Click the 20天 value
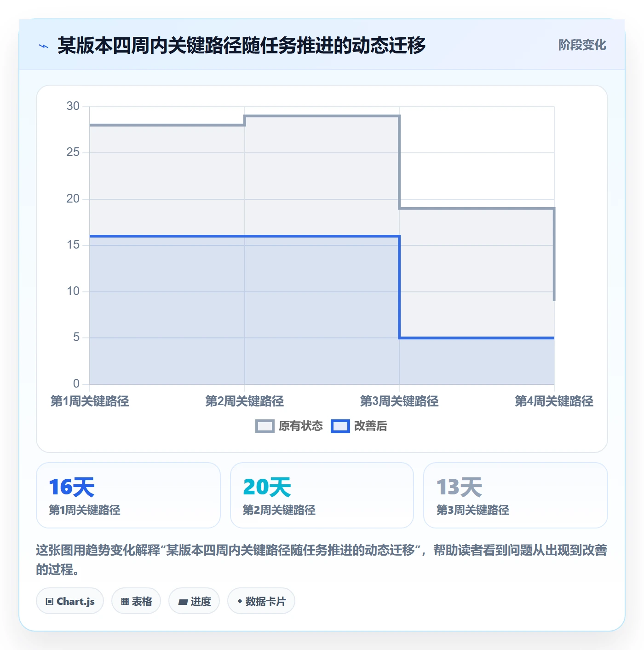This screenshot has height=650, width=644. 267,487
